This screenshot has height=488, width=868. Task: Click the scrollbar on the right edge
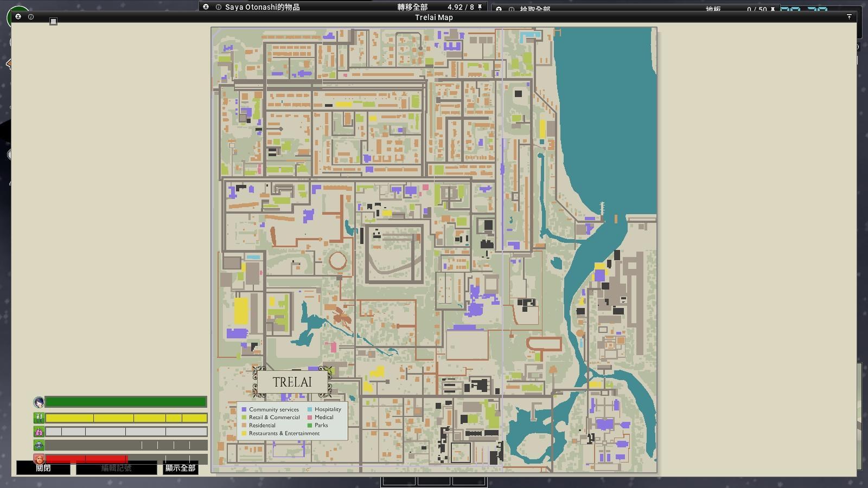859,416
